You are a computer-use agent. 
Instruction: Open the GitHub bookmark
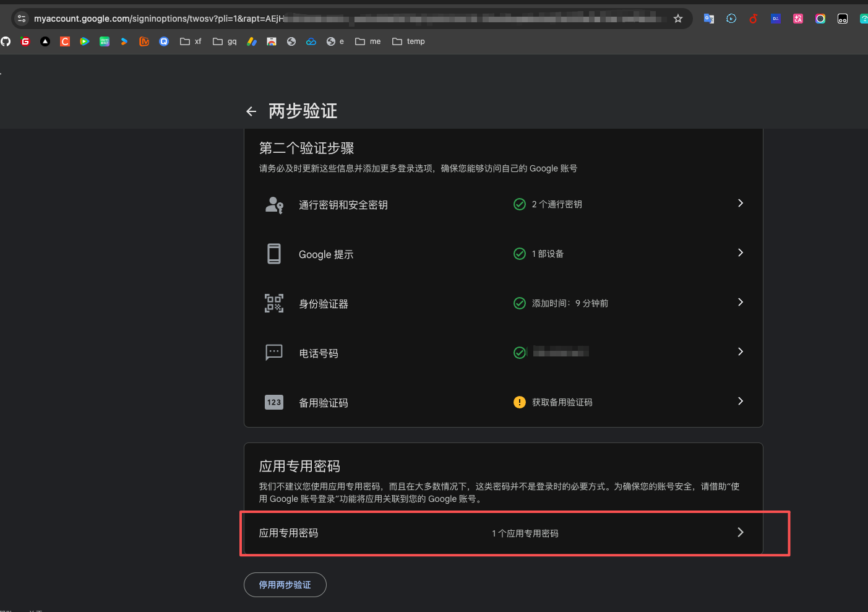coord(6,41)
